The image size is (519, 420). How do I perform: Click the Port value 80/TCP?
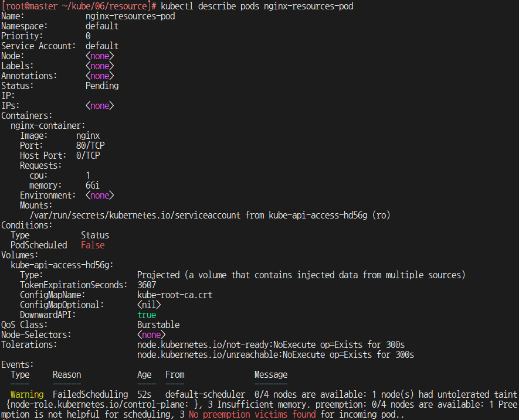point(90,145)
